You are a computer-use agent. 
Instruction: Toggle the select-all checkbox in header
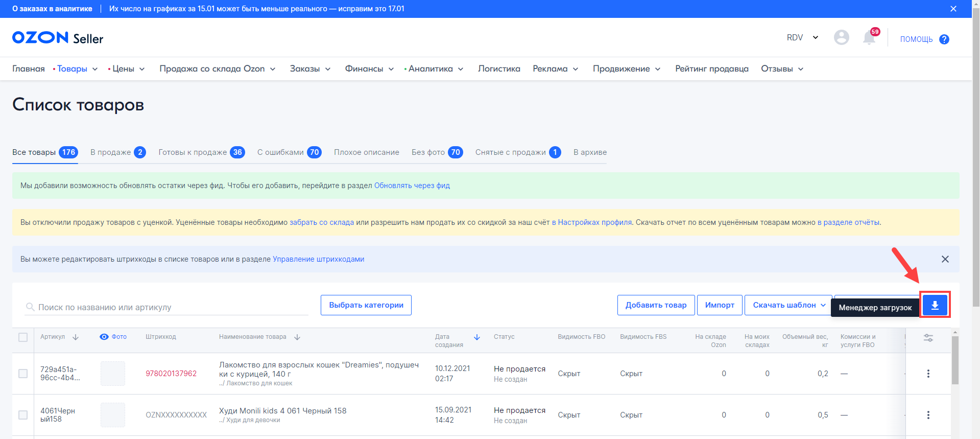coord(23,337)
